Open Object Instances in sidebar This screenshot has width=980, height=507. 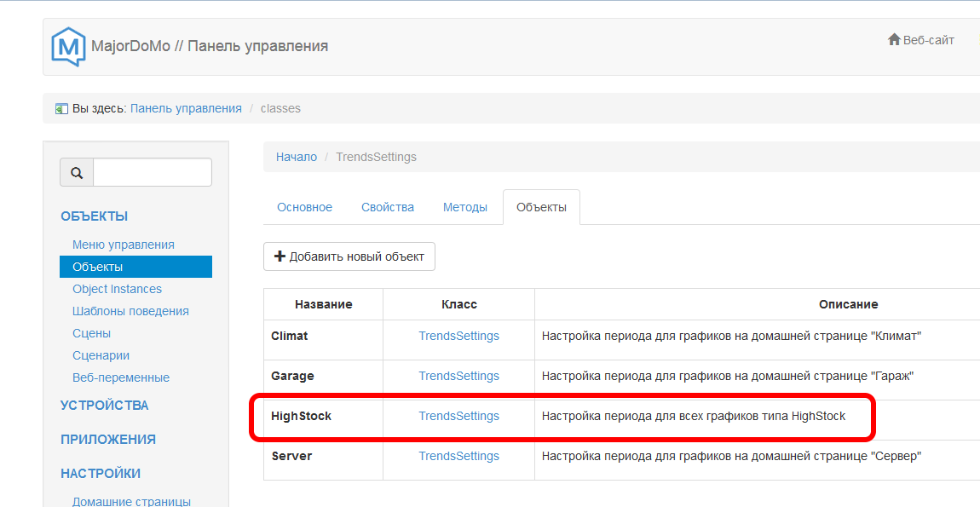[117, 289]
